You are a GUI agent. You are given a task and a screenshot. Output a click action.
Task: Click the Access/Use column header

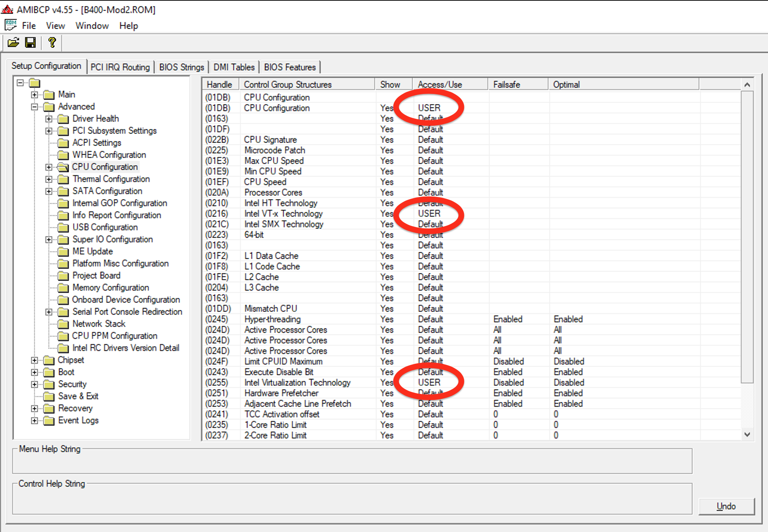pyautogui.click(x=450, y=85)
